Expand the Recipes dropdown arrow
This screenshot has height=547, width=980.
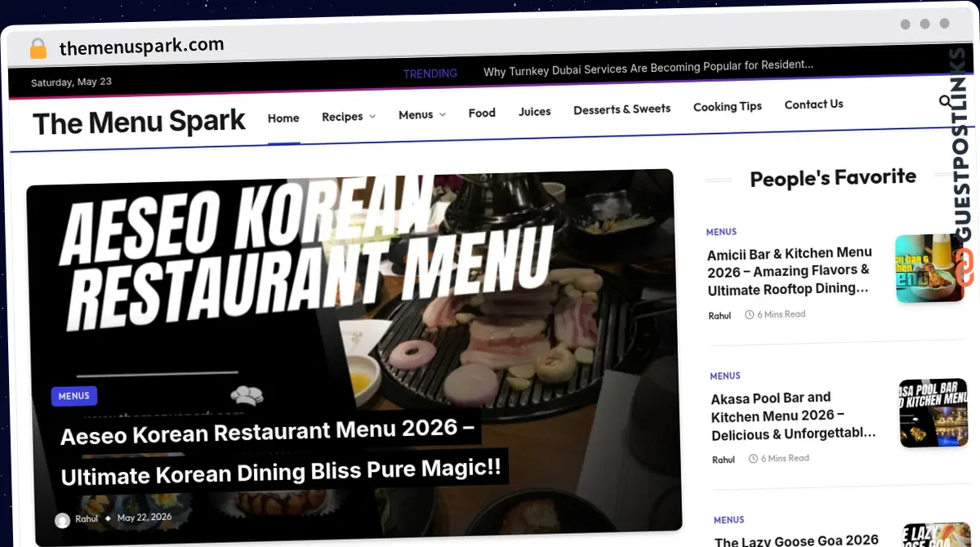click(x=372, y=116)
